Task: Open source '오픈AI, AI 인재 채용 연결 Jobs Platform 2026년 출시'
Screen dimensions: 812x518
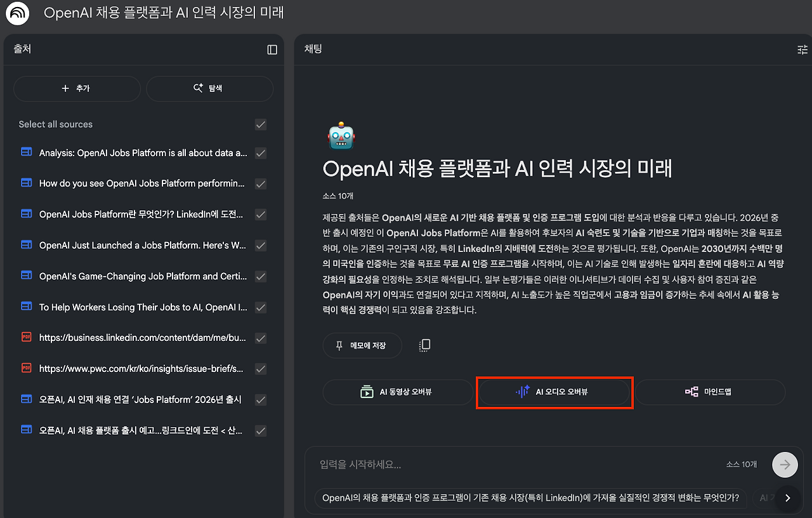Action: (140, 399)
